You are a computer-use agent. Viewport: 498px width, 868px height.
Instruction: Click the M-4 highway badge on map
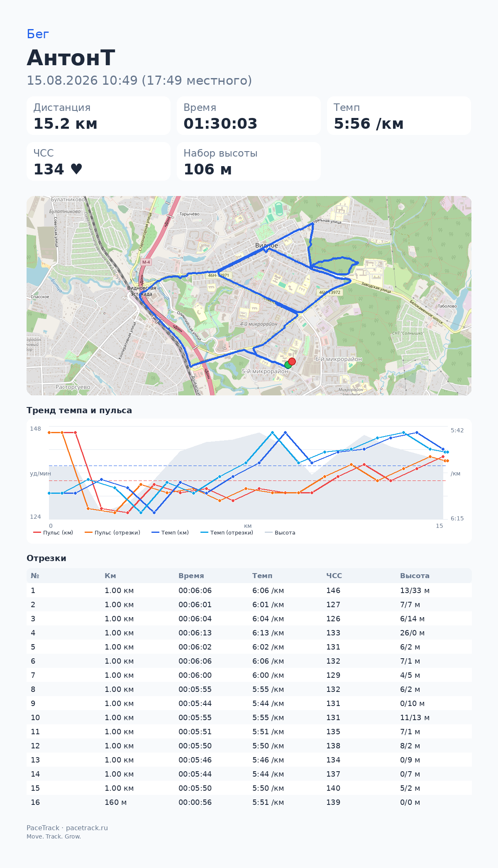click(x=146, y=262)
